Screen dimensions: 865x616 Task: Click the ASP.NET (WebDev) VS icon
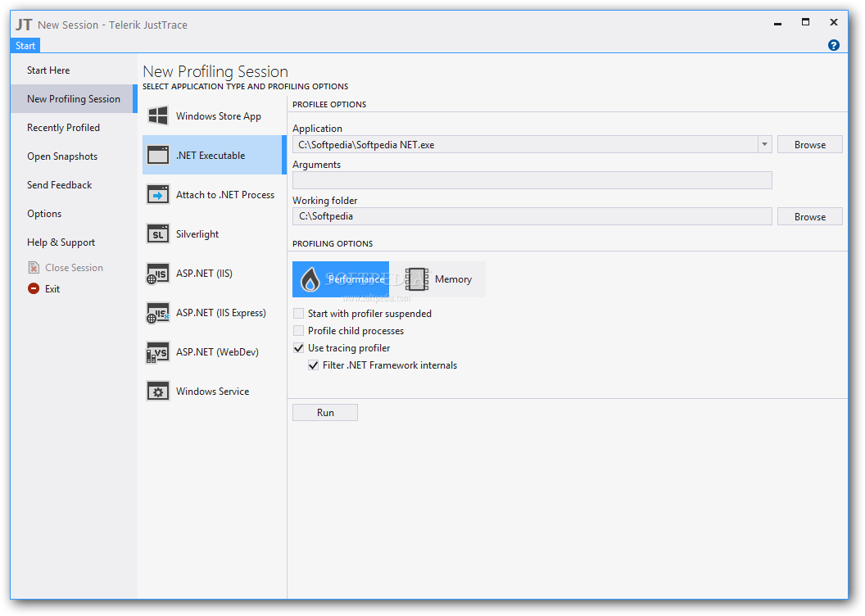158,352
